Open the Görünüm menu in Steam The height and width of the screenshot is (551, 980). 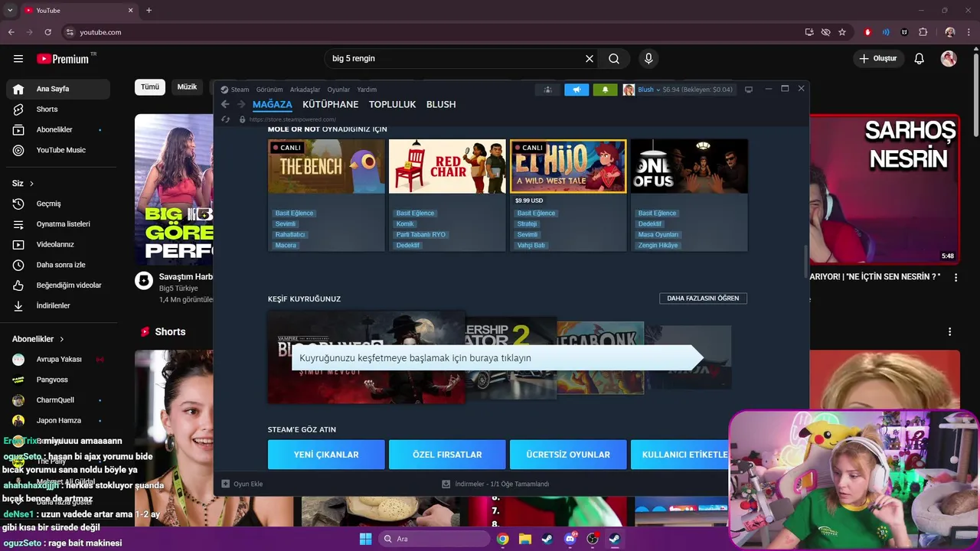click(x=269, y=90)
